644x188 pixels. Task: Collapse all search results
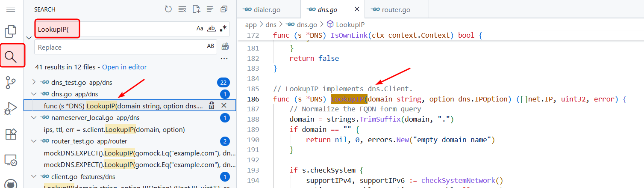[x=223, y=9]
